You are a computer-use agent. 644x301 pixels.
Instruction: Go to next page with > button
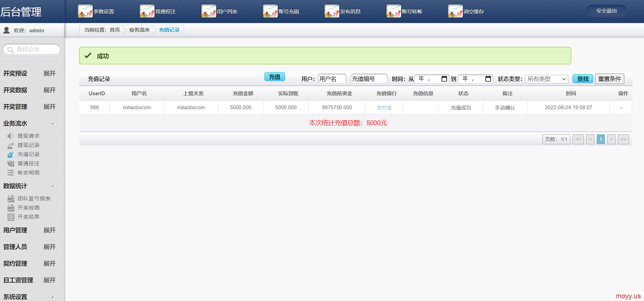point(611,139)
